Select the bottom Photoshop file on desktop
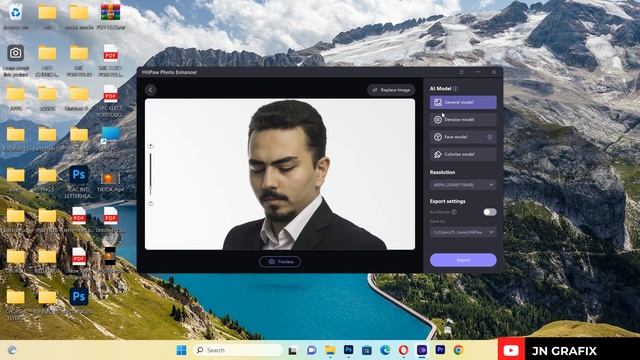Screen dimensions: 640x360 (79, 301)
